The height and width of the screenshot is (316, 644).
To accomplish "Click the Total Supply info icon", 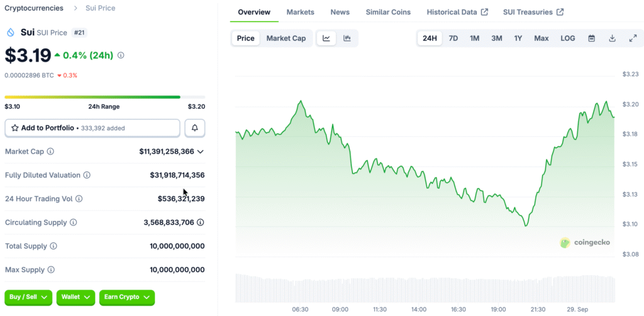I will pyautogui.click(x=53, y=246).
